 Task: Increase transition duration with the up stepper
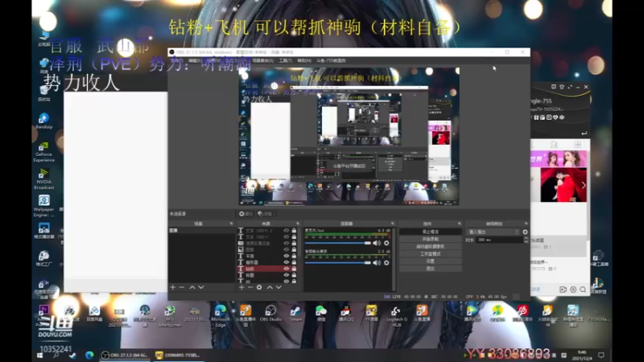(526, 238)
